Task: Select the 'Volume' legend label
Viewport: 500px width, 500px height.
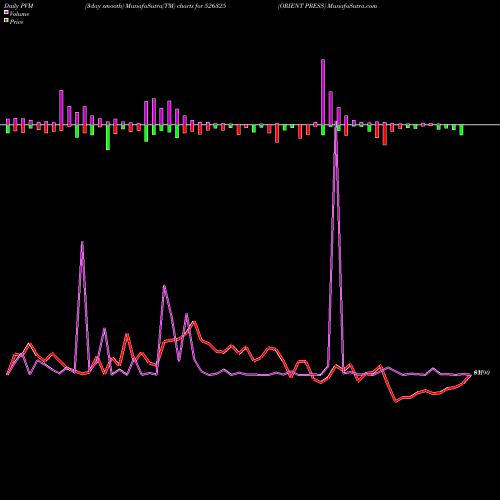Action: click(19, 14)
